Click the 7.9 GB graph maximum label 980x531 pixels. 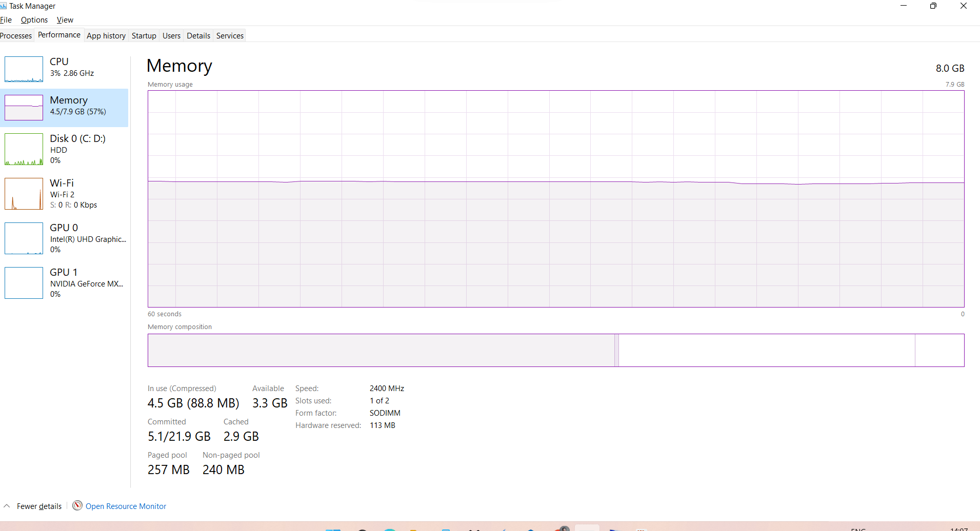click(x=955, y=84)
